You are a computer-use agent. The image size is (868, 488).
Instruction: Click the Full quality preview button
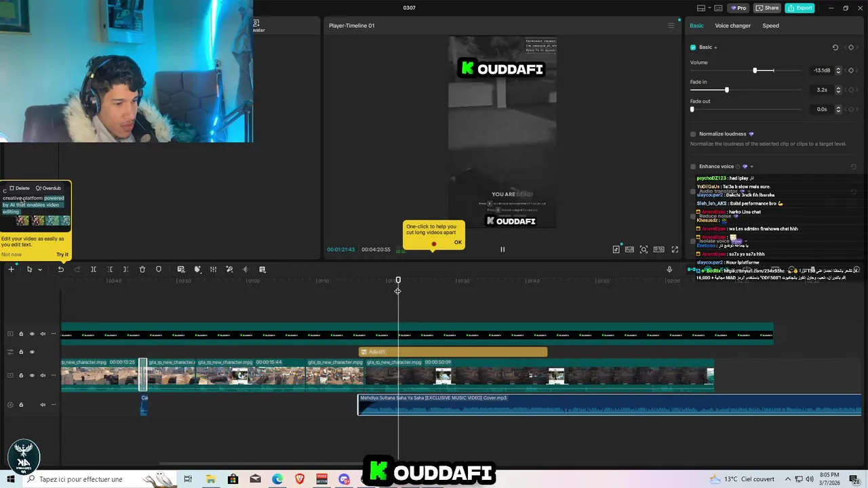pos(629,249)
